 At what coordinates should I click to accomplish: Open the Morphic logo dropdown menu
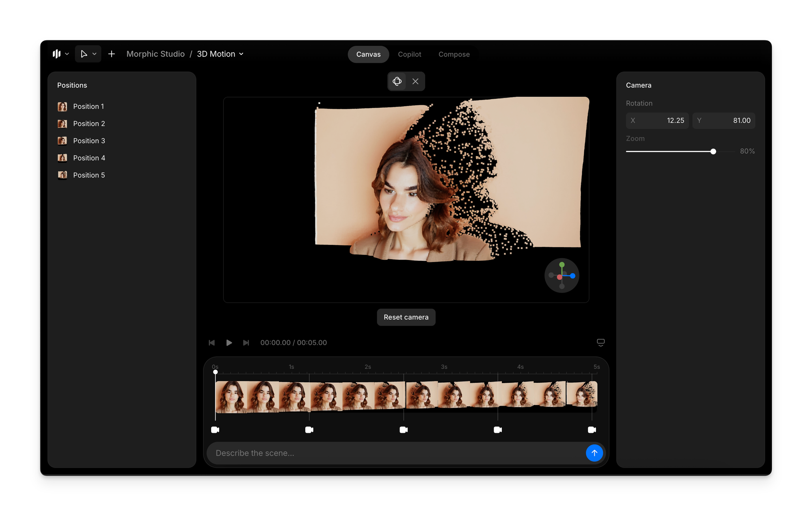click(x=60, y=54)
